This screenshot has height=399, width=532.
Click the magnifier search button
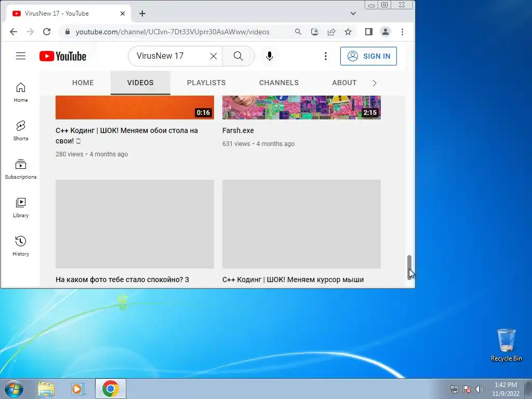(x=238, y=56)
